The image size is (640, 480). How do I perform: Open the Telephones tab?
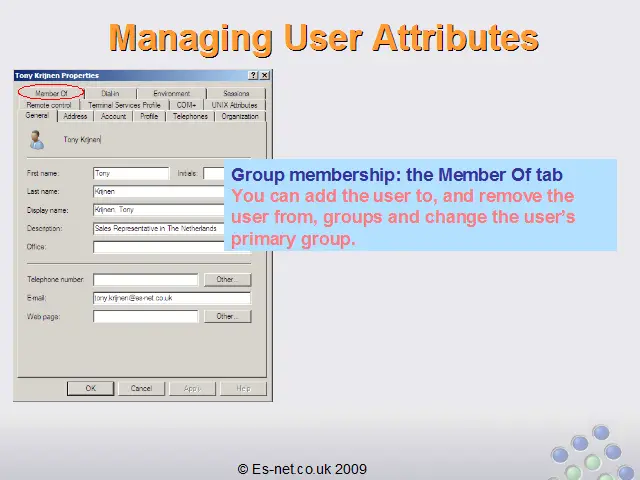(x=190, y=116)
